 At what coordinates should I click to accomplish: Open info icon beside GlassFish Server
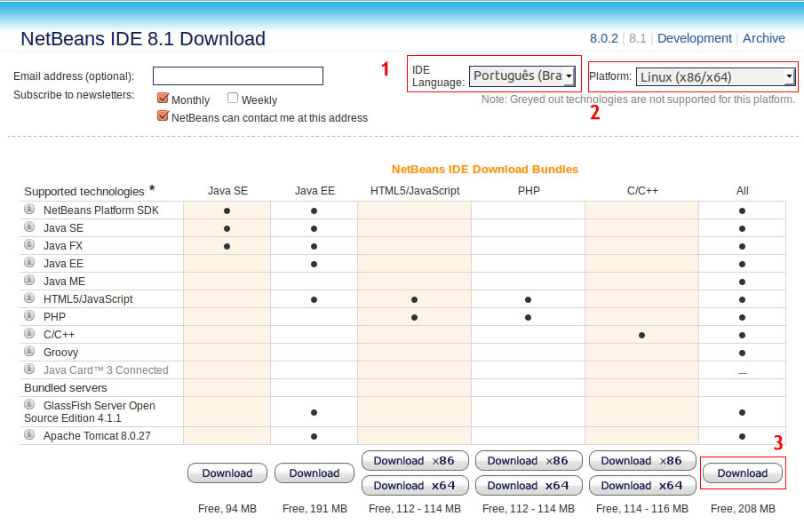point(29,404)
